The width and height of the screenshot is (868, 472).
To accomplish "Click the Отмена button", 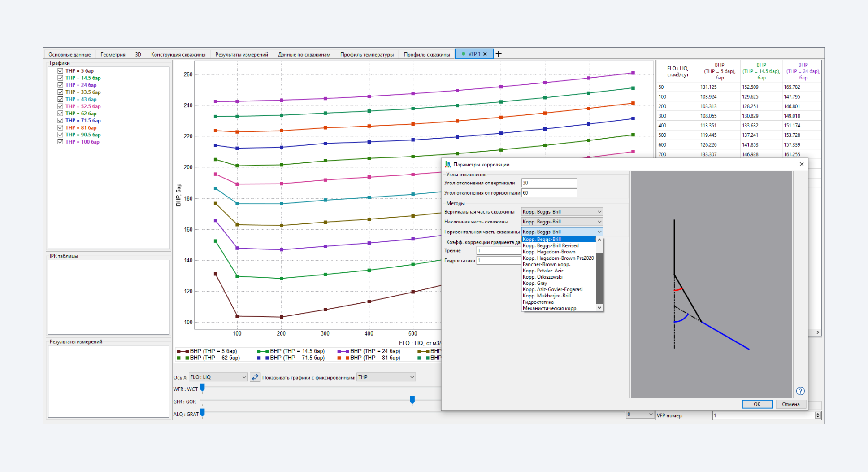I will click(791, 404).
